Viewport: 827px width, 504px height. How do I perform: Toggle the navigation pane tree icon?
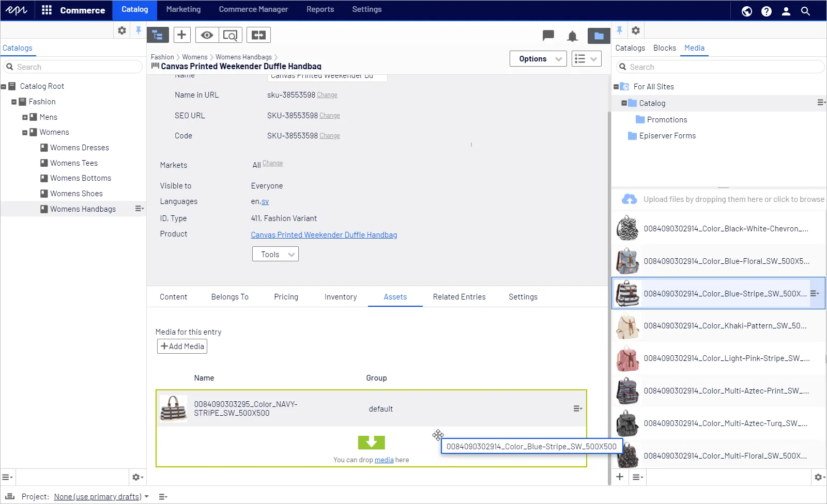click(158, 35)
